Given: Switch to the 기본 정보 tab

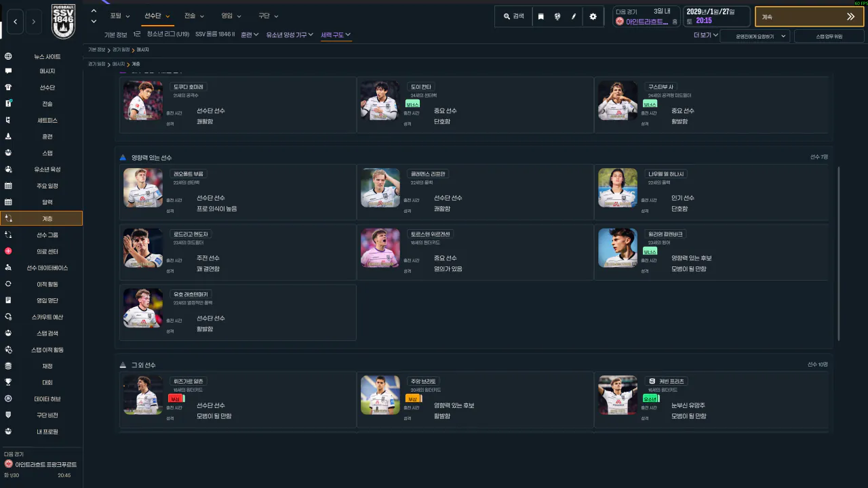Looking at the screenshot, I should coord(115,35).
